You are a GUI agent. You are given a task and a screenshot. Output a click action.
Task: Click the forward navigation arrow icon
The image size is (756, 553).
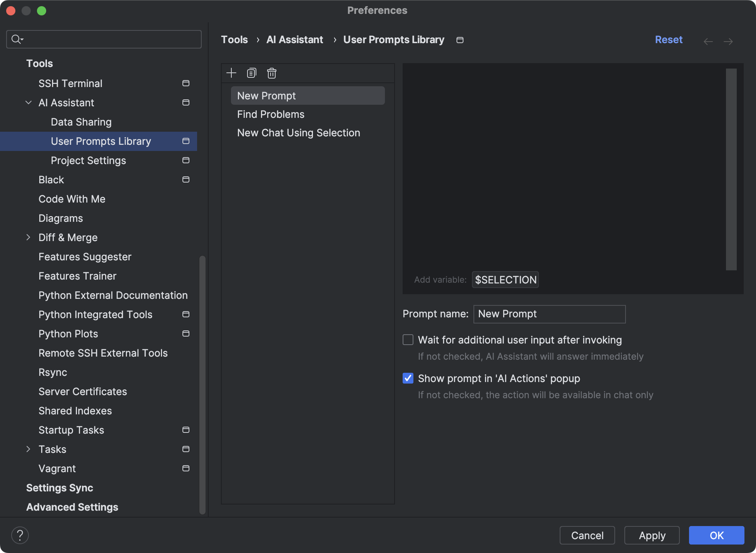click(728, 41)
